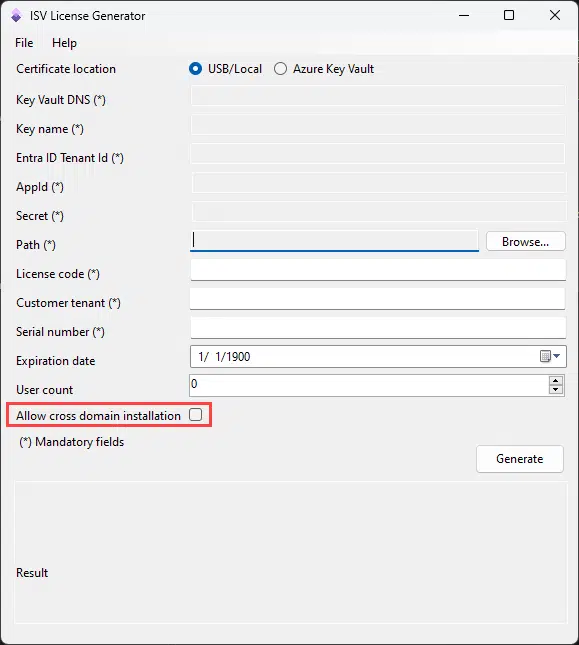Decrease User count with down arrow

[x=556, y=390]
